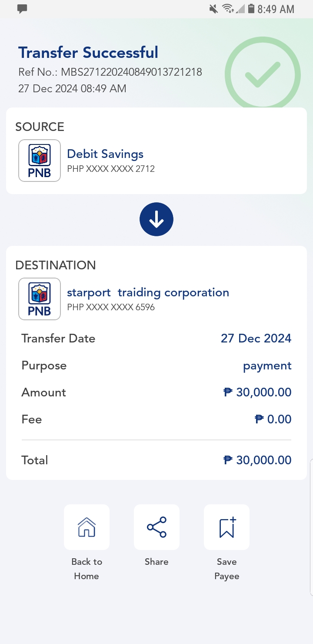The image size is (313, 644).
Task: Tap the Back to Home house icon
Action: pyautogui.click(x=87, y=527)
